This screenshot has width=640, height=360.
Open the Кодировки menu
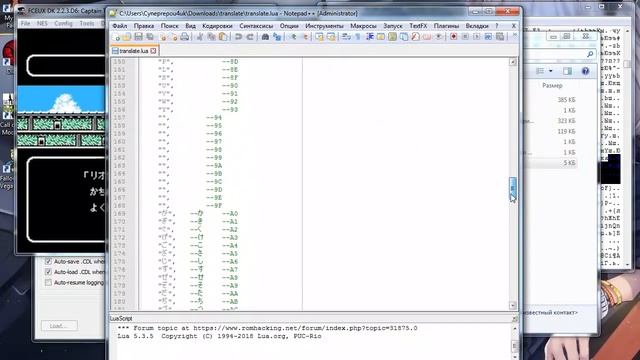click(x=217, y=26)
